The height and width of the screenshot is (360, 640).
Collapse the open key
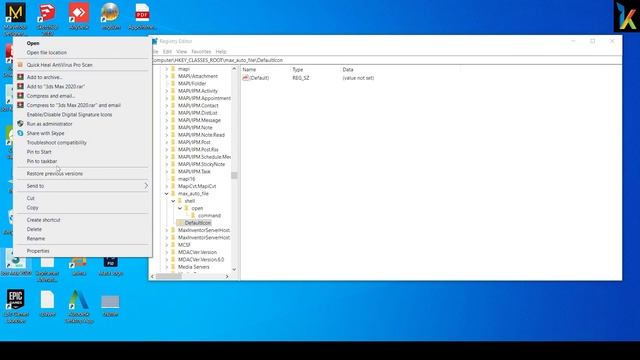180,209
